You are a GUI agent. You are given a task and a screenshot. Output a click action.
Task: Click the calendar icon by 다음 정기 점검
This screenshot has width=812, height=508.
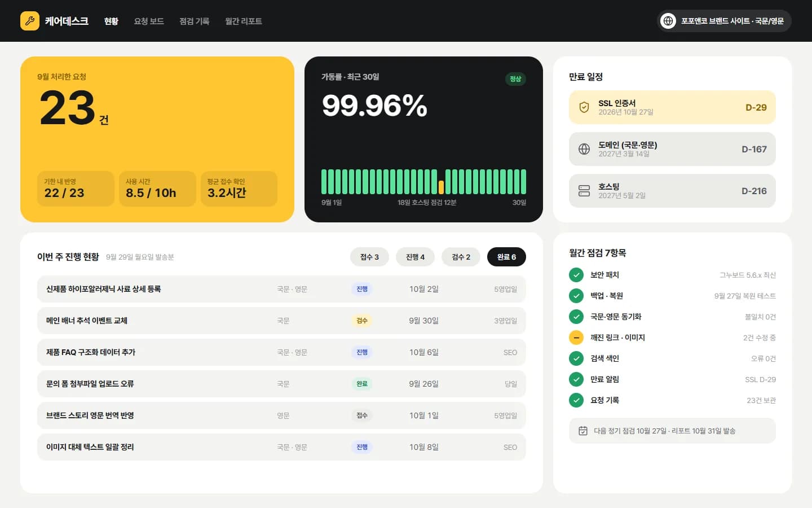click(x=583, y=431)
